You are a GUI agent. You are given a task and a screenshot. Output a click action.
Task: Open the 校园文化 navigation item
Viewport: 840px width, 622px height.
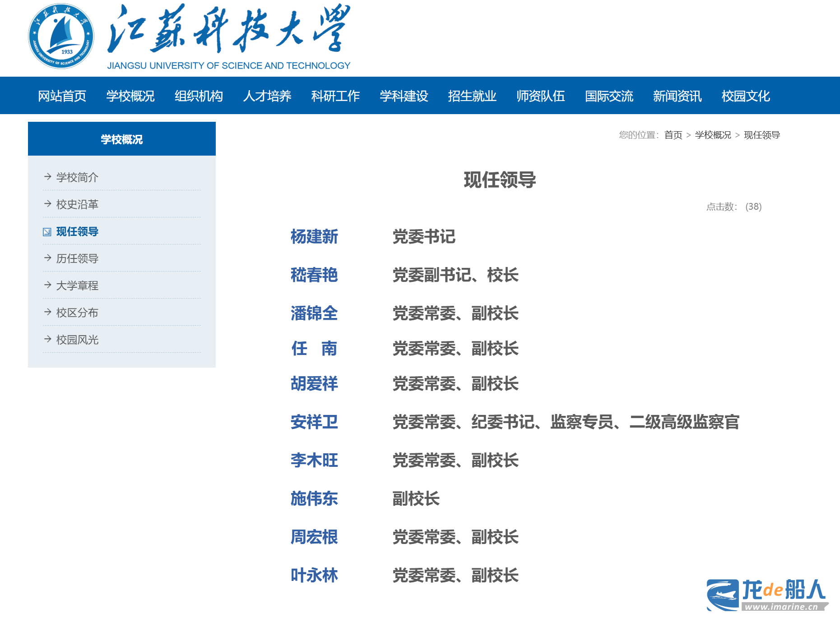pyautogui.click(x=746, y=96)
